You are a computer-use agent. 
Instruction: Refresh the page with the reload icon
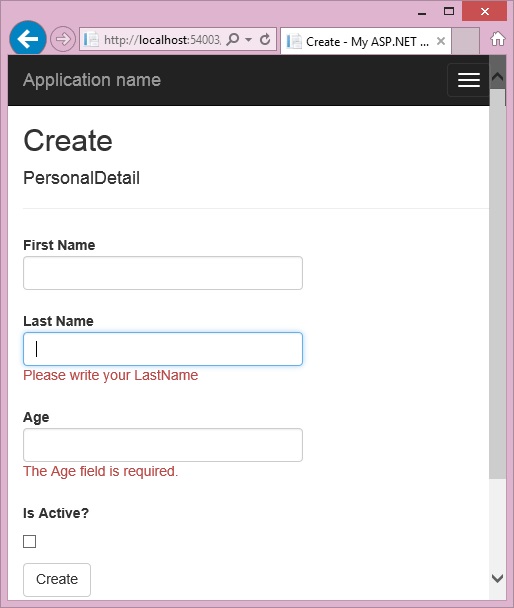click(x=265, y=39)
